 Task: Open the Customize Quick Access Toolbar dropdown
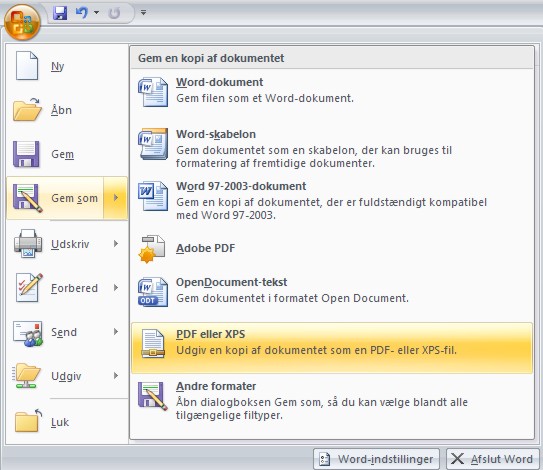pyautogui.click(x=143, y=12)
